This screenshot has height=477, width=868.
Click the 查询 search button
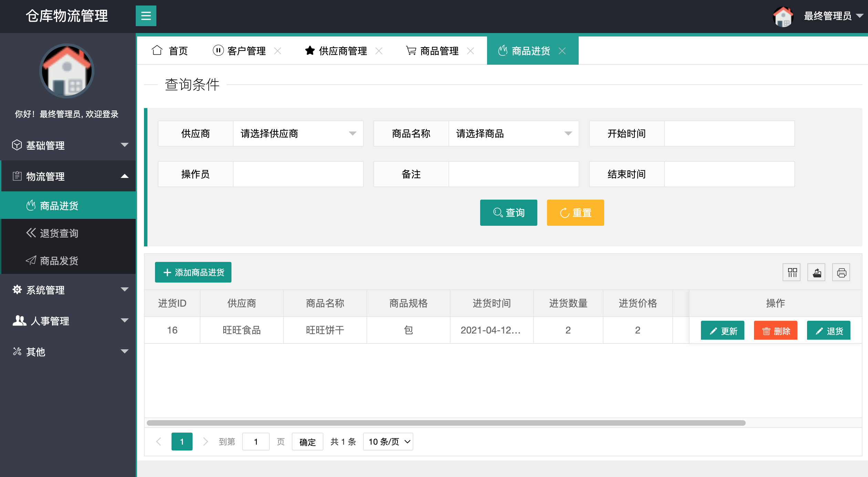tap(509, 213)
